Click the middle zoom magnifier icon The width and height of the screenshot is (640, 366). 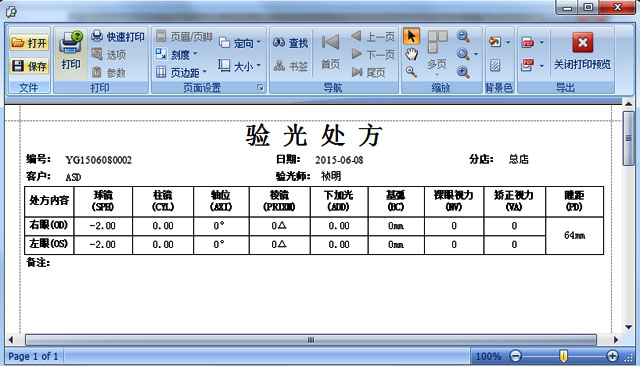(x=463, y=54)
